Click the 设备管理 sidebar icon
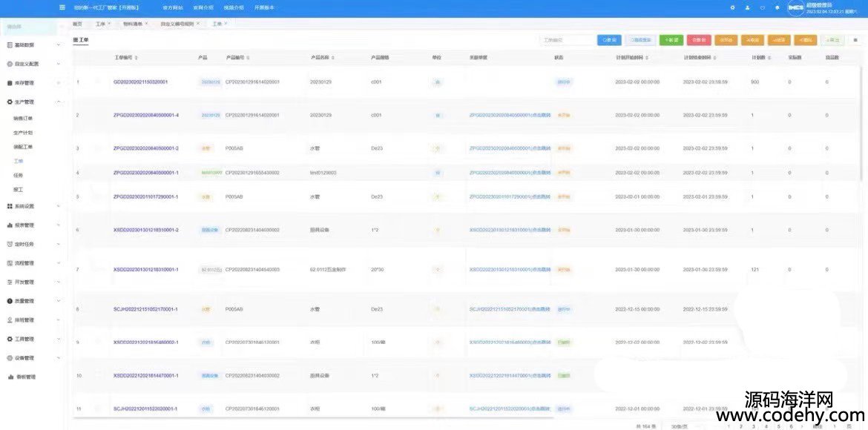868x430 pixels. pyautogui.click(x=10, y=358)
